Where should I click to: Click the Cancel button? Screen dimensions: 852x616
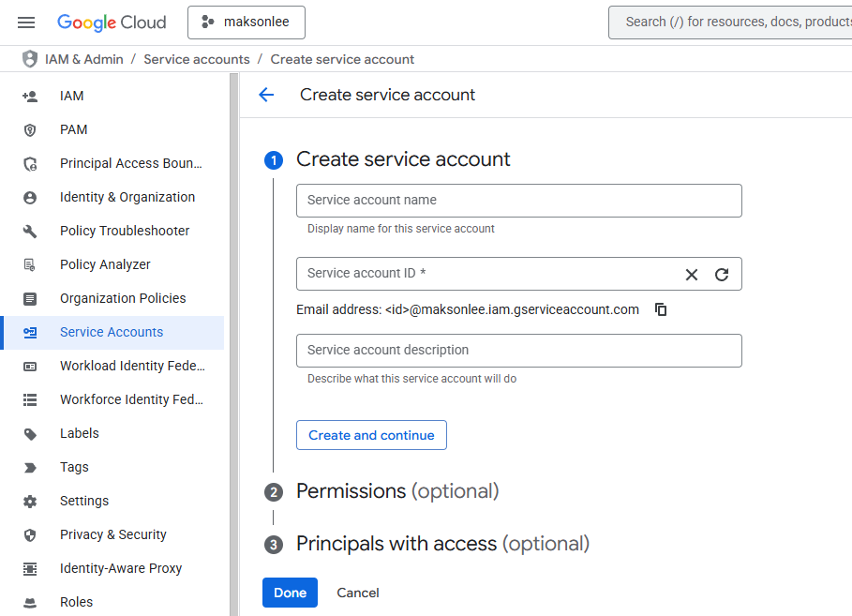[x=358, y=593]
